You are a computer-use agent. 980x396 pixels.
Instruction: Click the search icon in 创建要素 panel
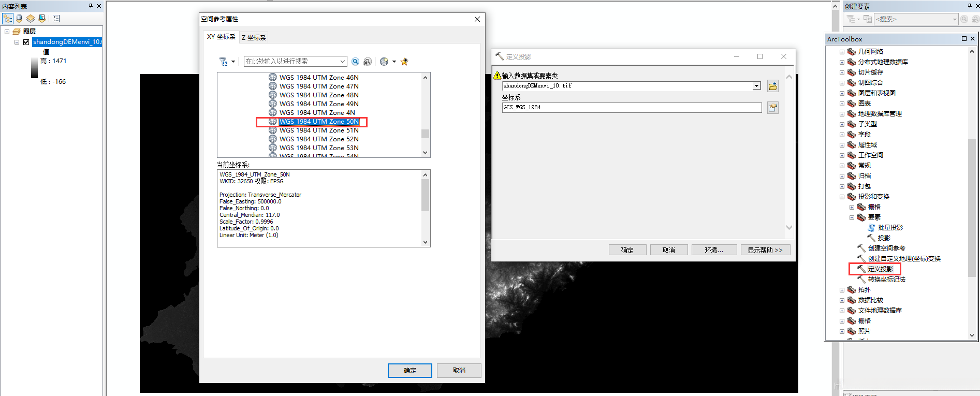pos(964,19)
